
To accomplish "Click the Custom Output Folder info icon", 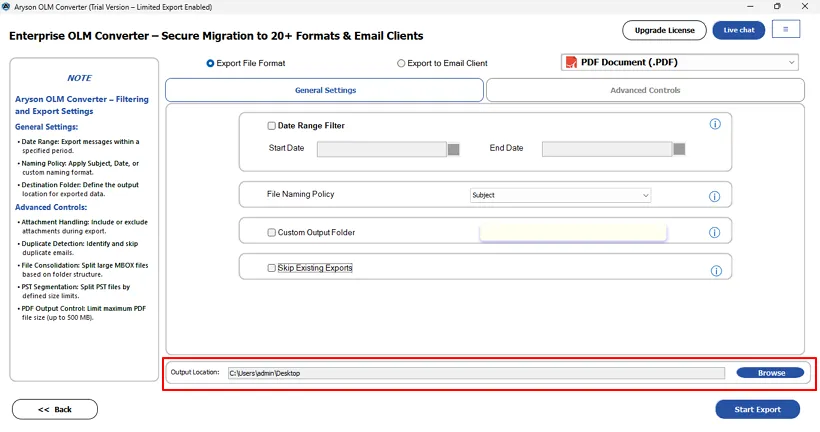I will [715, 233].
